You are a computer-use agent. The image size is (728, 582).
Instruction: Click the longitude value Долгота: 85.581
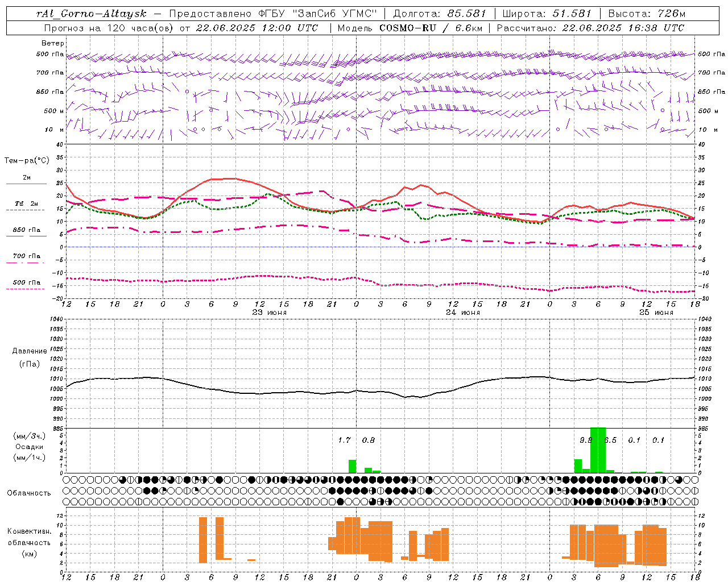coord(440,14)
